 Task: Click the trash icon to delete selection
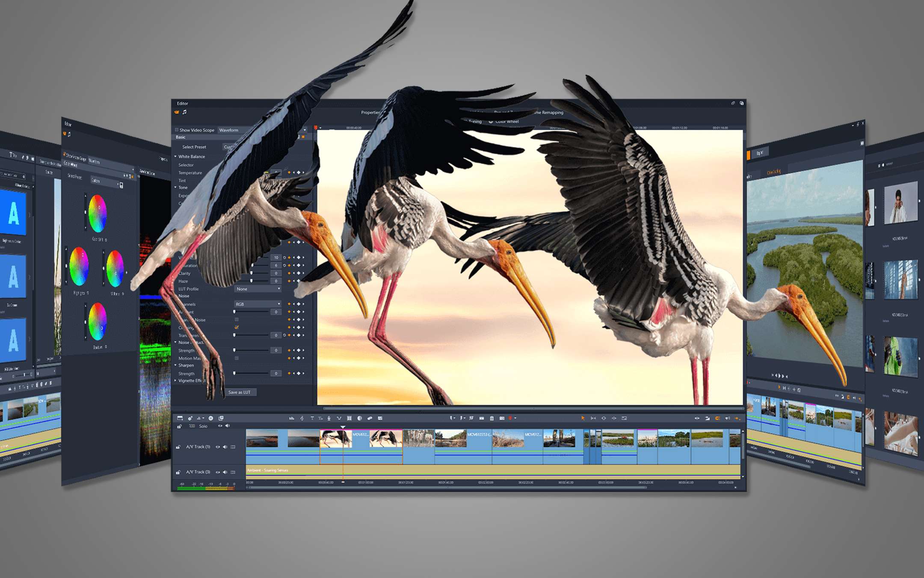[492, 418]
